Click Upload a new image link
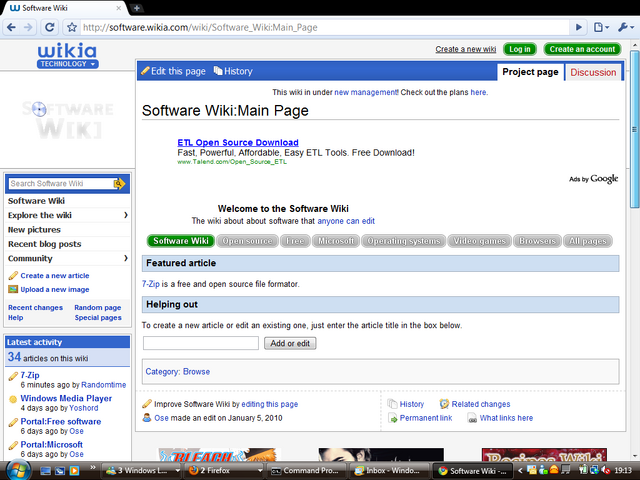The image size is (640, 480). [55, 289]
